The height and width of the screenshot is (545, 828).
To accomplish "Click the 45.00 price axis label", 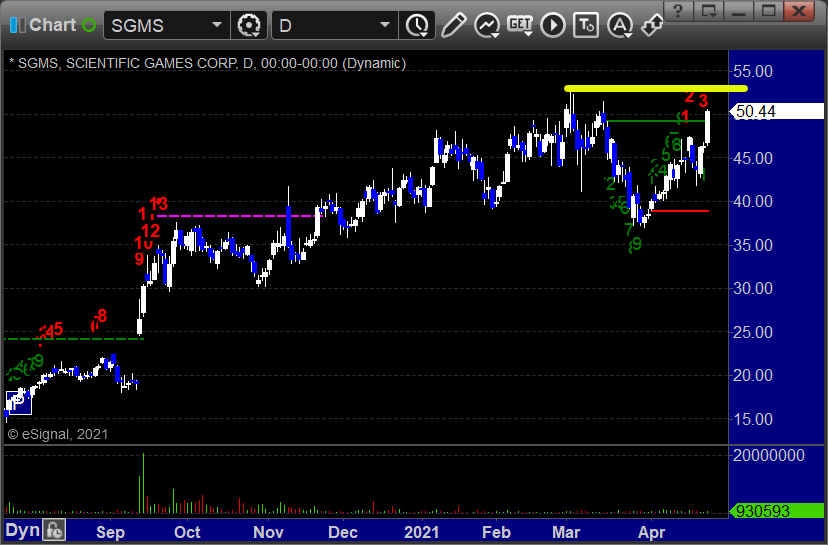I will coord(752,158).
